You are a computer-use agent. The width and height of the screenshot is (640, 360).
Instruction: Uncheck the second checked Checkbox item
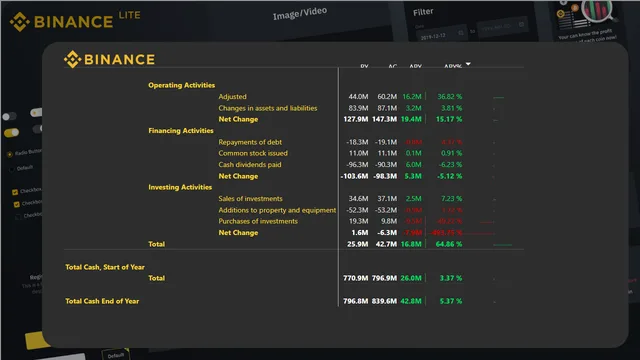pyautogui.click(x=17, y=204)
